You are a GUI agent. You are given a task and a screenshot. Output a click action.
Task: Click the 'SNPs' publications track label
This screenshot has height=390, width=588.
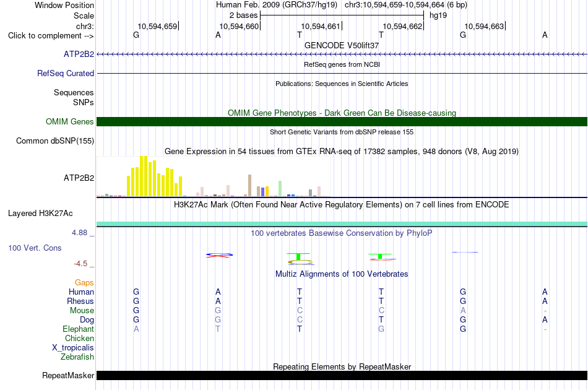click(x=84, y=102)
